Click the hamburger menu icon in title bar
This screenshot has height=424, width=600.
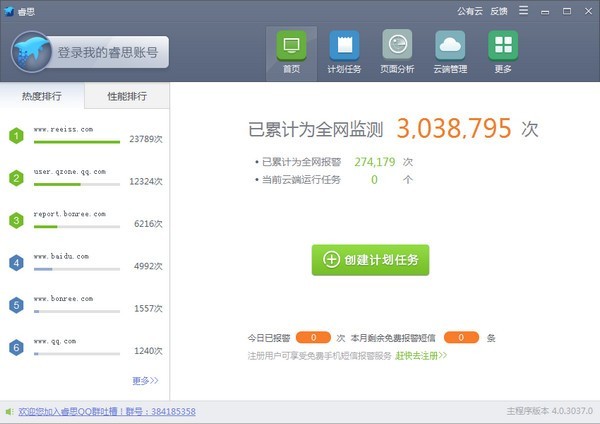point(523,10)
